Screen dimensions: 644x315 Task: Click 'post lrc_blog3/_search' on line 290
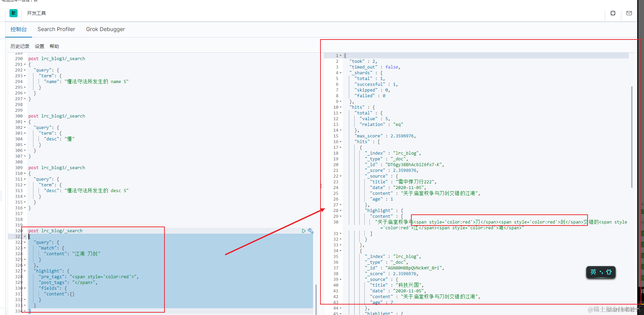point(57,59)
